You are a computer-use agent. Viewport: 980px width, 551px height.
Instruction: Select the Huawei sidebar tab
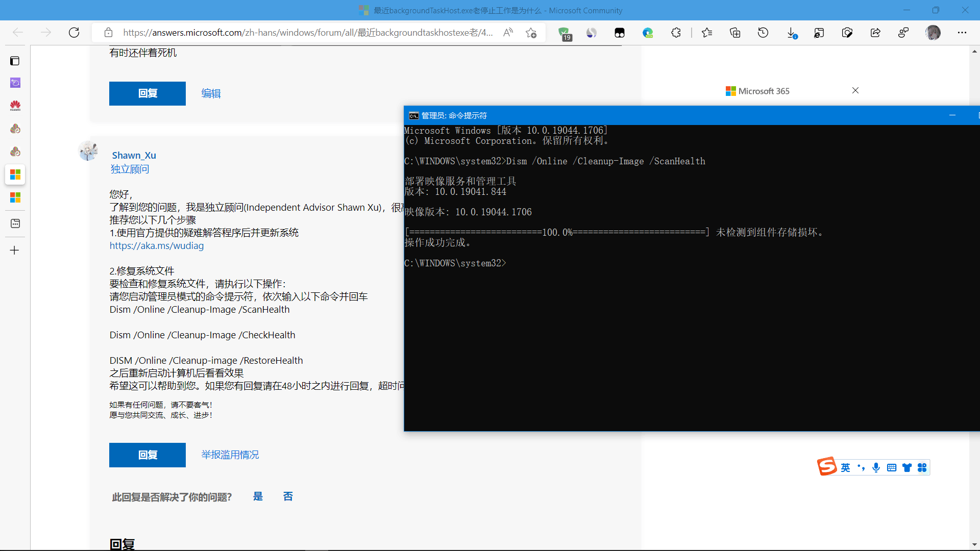click(x=15, y=106)
